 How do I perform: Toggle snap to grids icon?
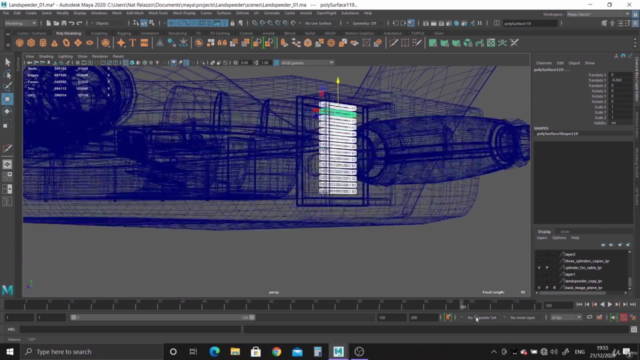[254, 23]
